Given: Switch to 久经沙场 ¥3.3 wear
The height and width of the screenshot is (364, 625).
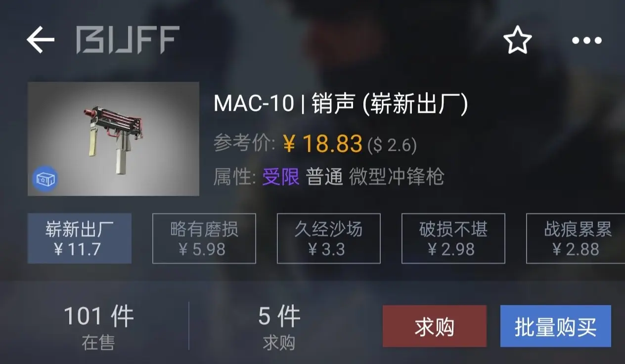Looking at the screenshot, I should pos(329,239).
